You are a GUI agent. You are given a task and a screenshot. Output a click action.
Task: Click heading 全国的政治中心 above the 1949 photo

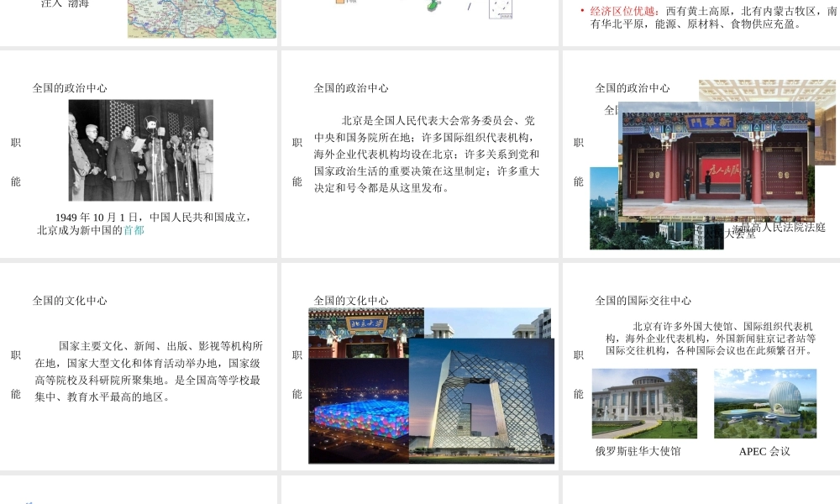click(70, 88)
